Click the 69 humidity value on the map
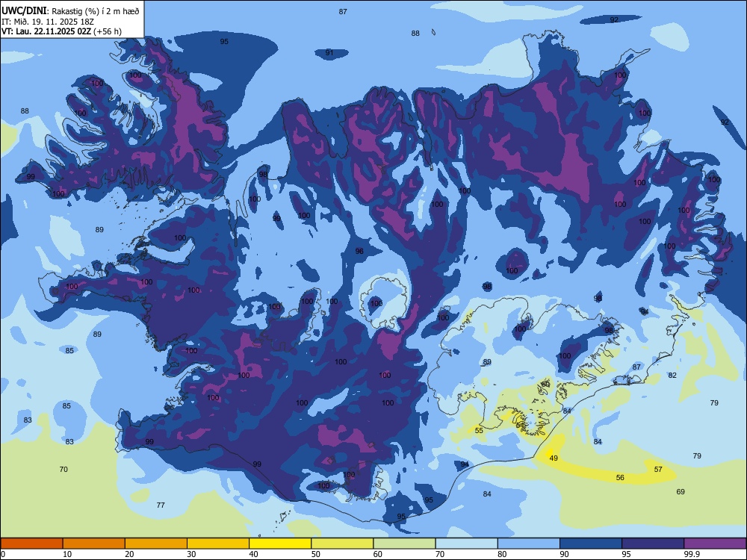 tap(681, 491)
